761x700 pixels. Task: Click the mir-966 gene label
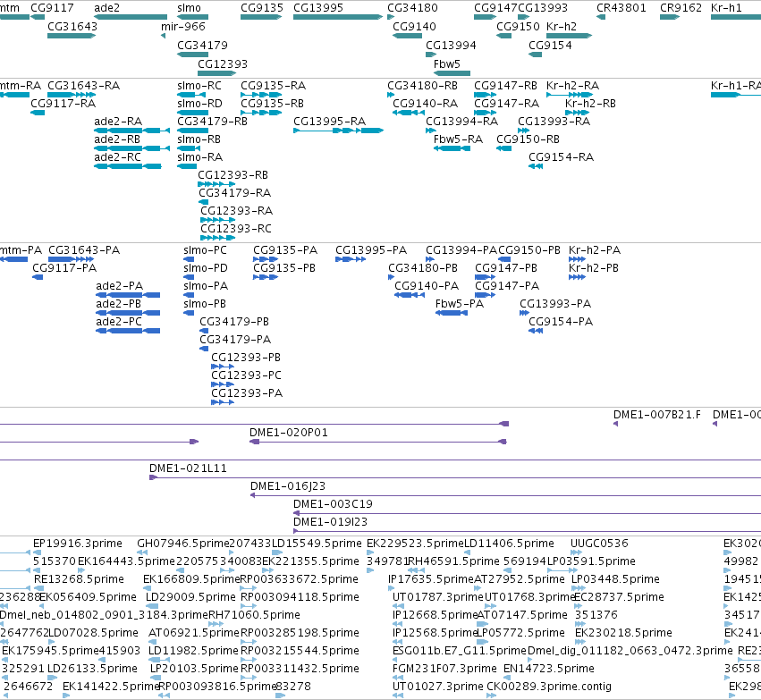coord(183,27)
